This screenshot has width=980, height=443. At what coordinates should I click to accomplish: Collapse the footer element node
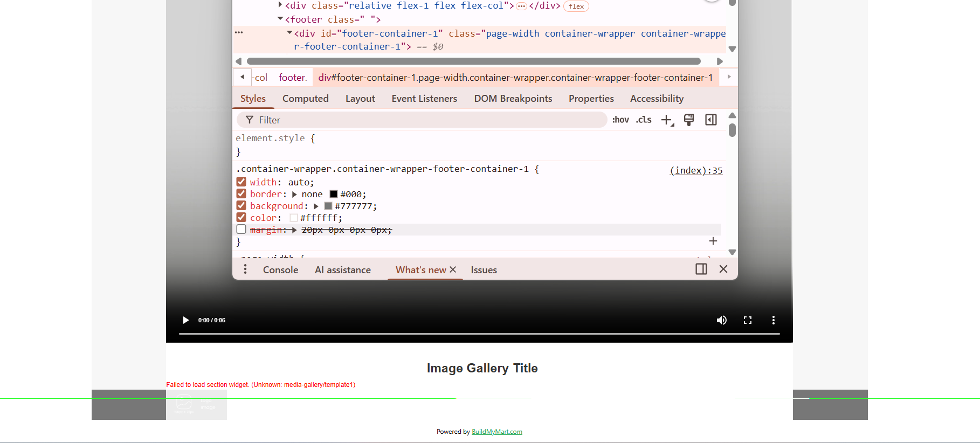coord(280,19)
